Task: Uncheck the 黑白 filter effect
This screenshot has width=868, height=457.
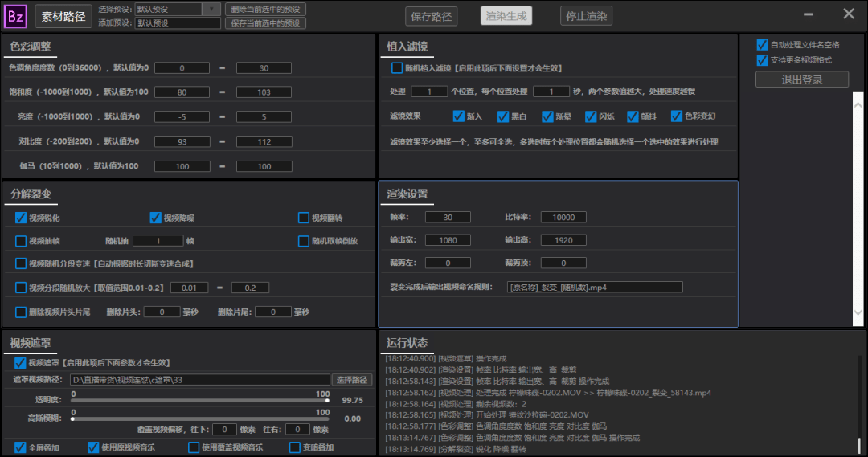Action: point(502,116)
